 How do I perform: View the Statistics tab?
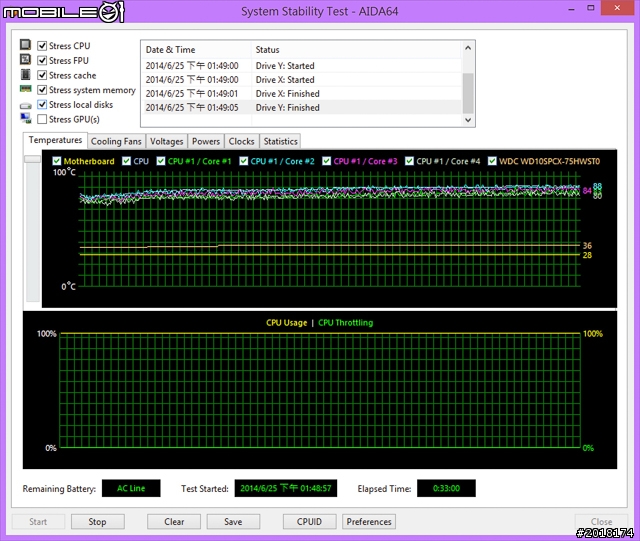click(280, 141)
